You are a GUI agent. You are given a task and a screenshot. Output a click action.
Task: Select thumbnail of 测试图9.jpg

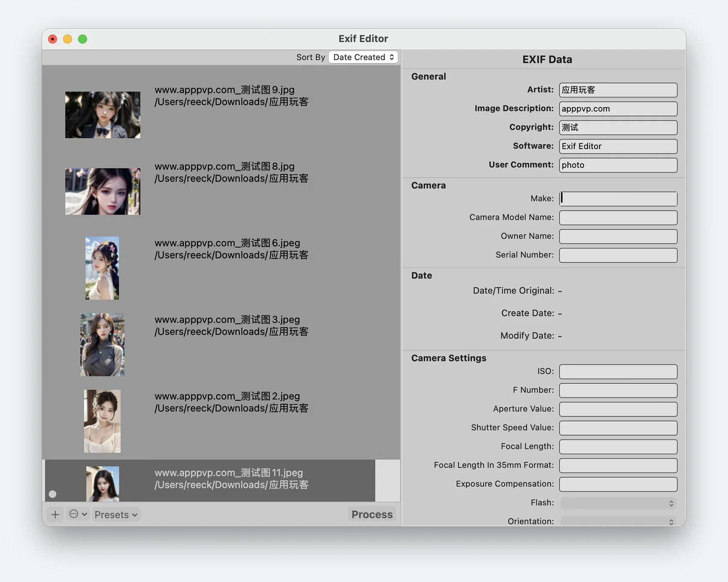point(103,115)
